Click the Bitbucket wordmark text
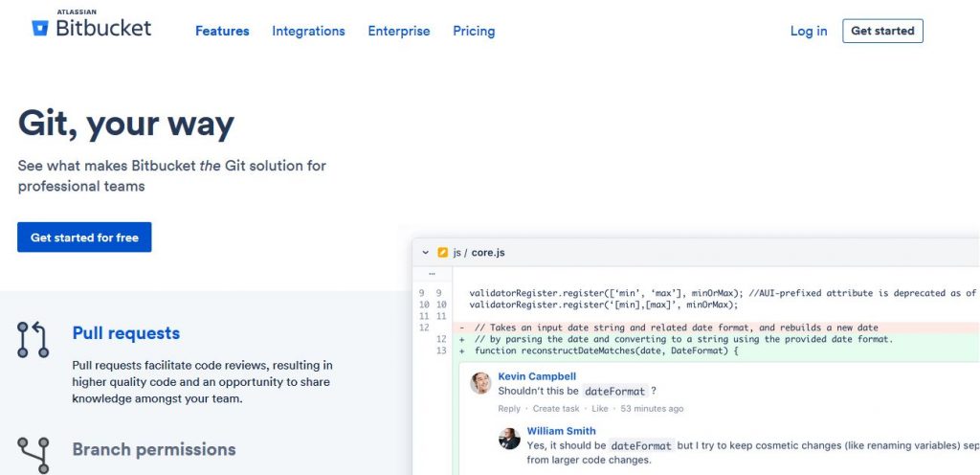The height and width of the screenshot is (475, 980). 103,28
